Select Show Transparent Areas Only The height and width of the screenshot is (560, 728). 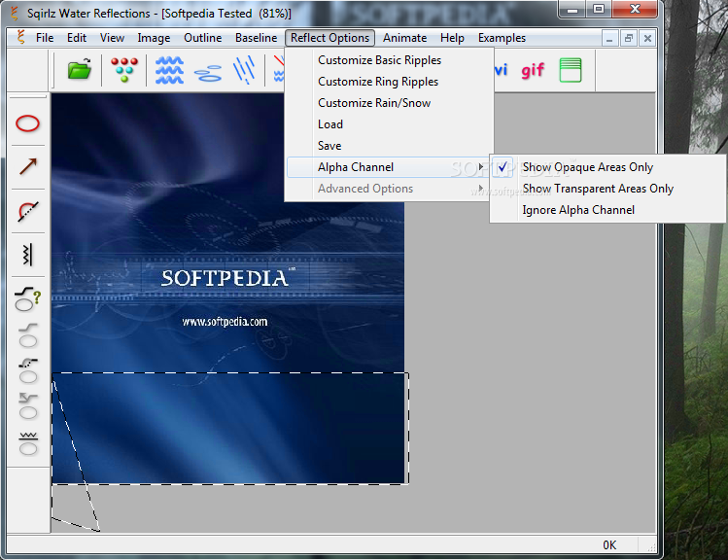tap(607, 188)
